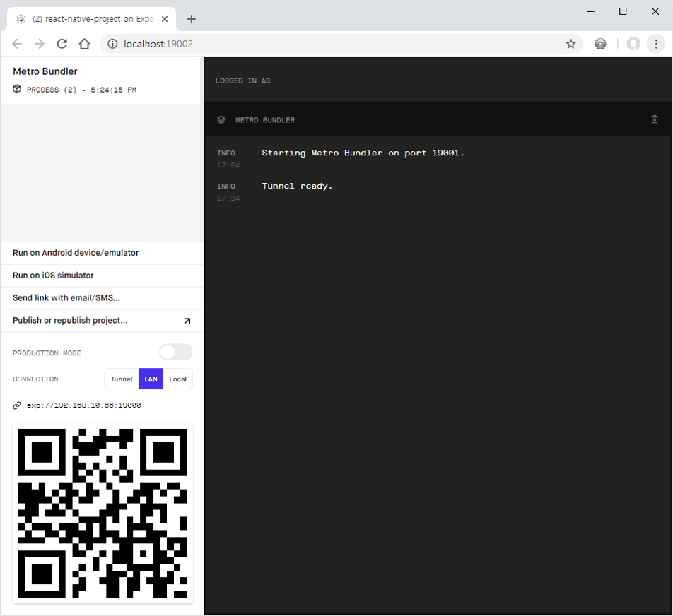Copy the exp:// URL link icon
This screenshot has height=616, width=673.
click(x=17, y=405)
